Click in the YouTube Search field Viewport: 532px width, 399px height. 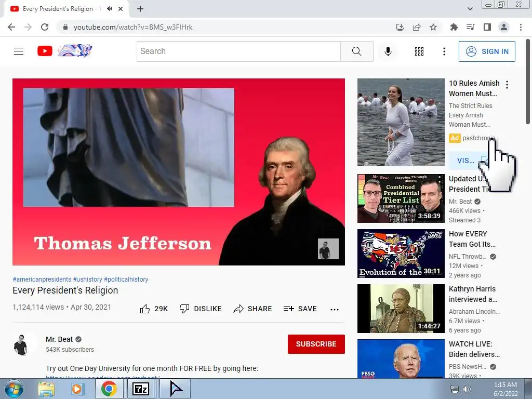[x=238, y=51]
